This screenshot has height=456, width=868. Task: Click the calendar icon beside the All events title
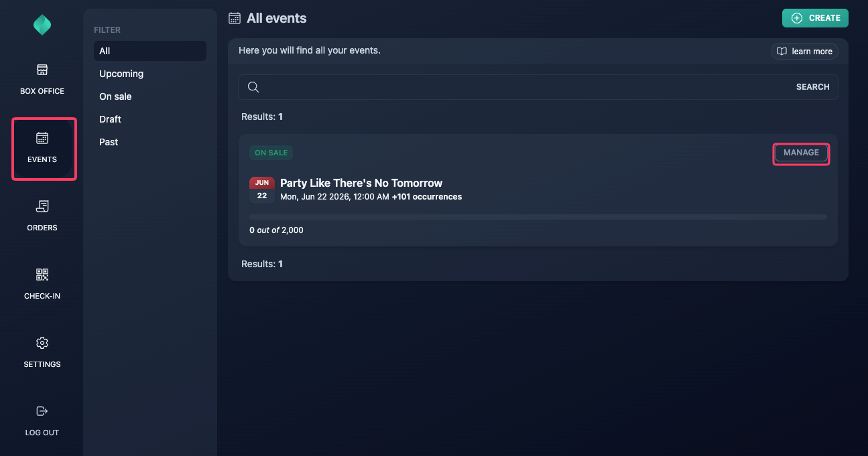point(235,18)
